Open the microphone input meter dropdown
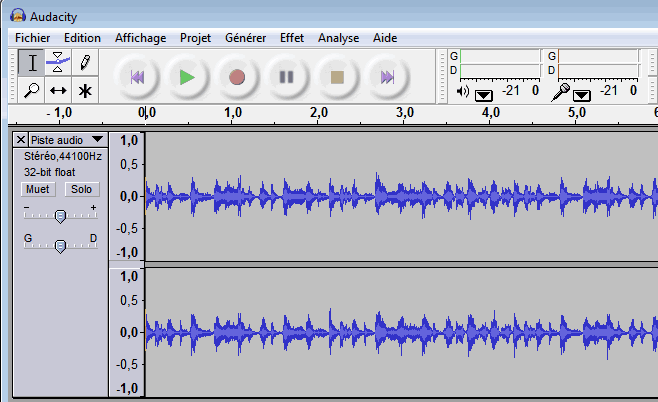 tap(581, 95)
